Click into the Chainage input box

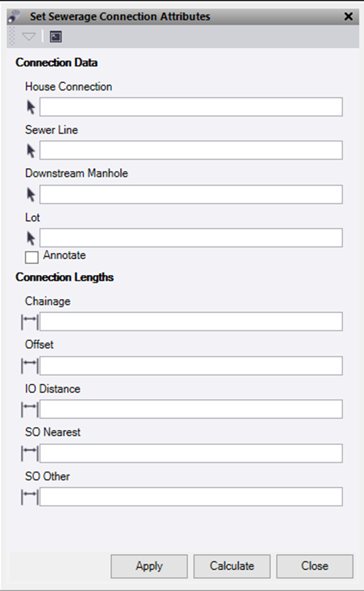191,322
